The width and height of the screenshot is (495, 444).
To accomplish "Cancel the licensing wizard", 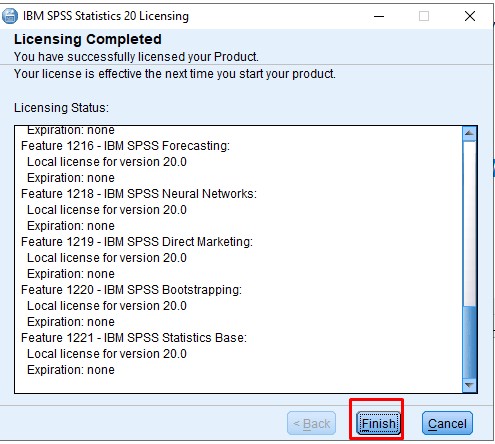I will (x=447, y=424).
